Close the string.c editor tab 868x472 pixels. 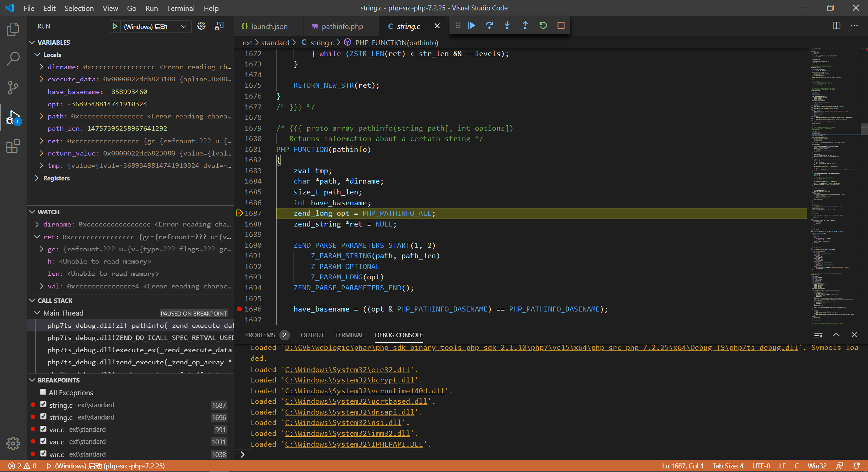(x=437, y=26)
